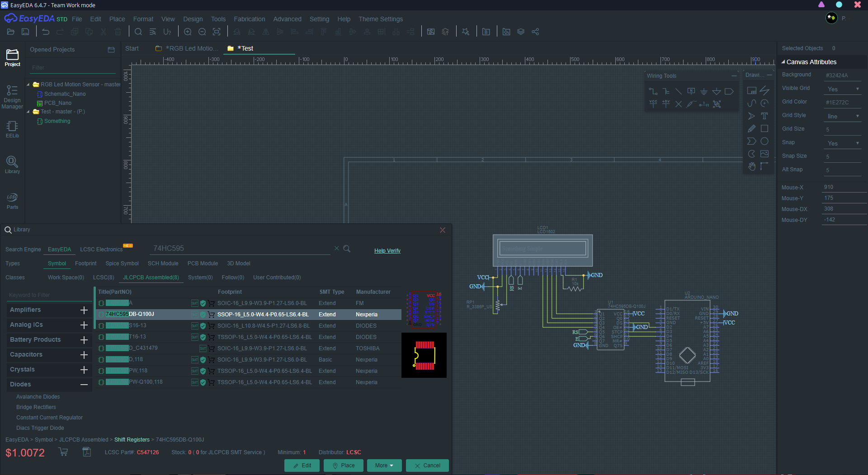Select the LCSC(8) class filter
This screenshot has width=868, height=475.
point(104,277)
